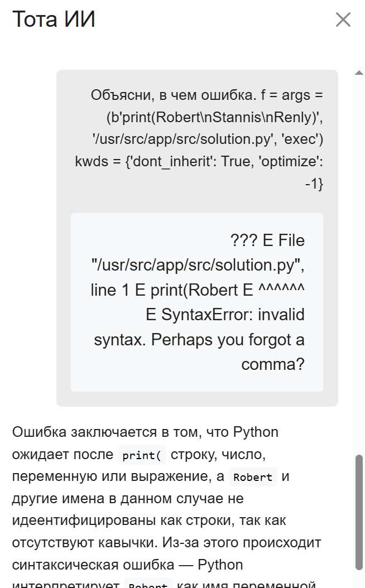Click the "??? E File" traceback line

click(x=267, y=240)
